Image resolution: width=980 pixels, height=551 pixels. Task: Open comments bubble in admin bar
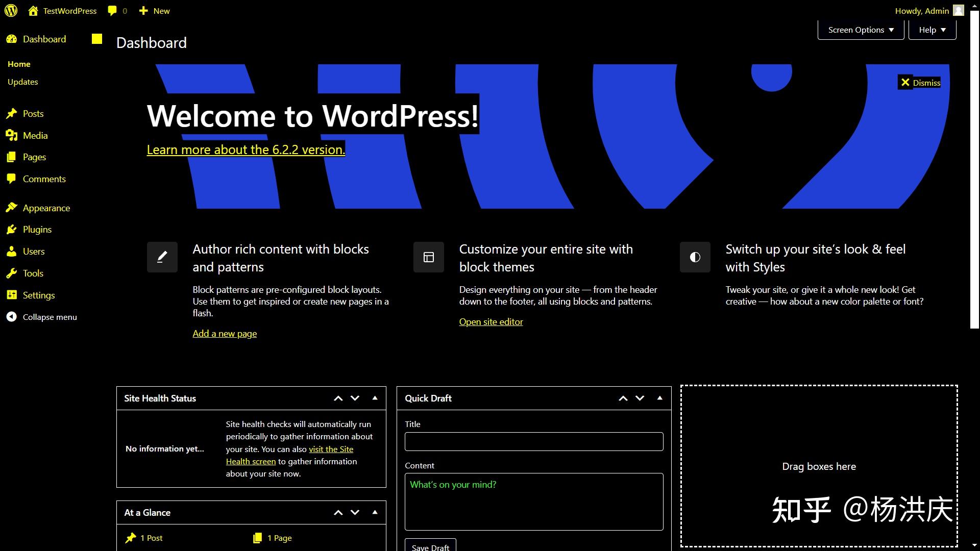[x=113, y=11]
